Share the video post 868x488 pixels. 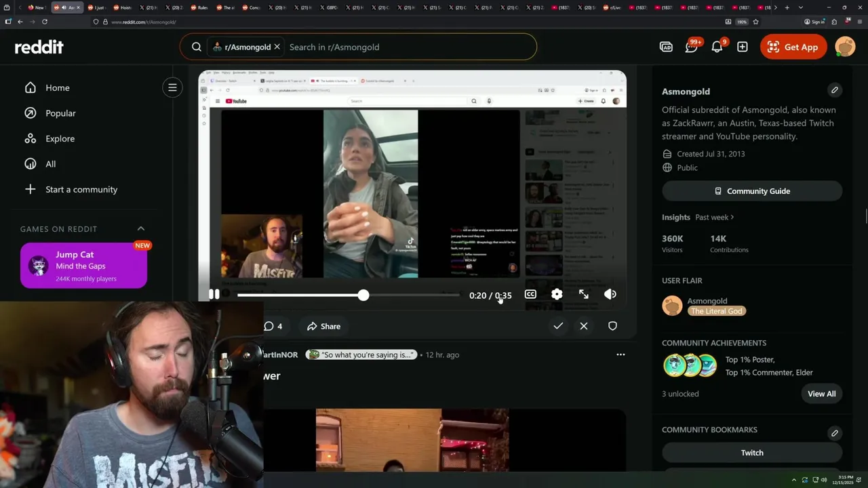point(323,326)
